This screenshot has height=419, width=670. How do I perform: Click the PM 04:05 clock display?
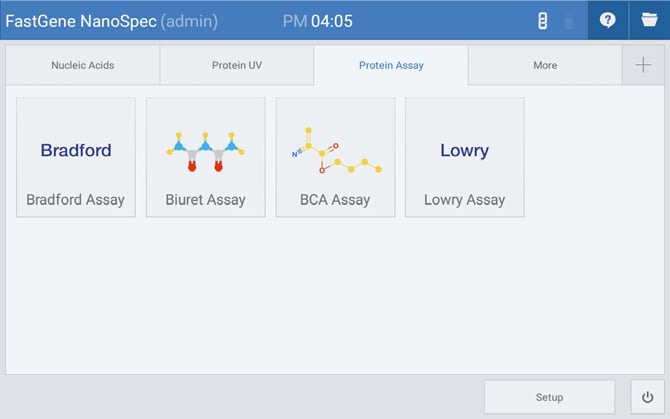coord(318,21)
